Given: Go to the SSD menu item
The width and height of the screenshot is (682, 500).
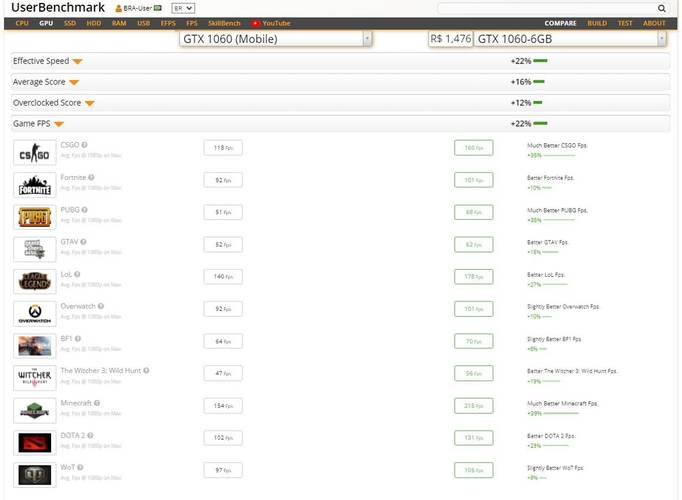Looking at the screenshot, I should (70, 23).
